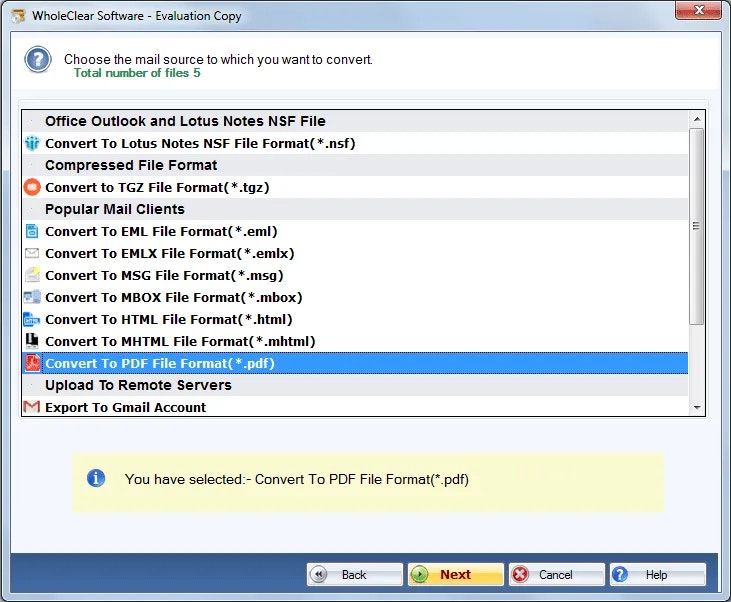The height and width of the screenshot is (602, 731).
Task: Click the MBOX file format icon
Action: 32,297
